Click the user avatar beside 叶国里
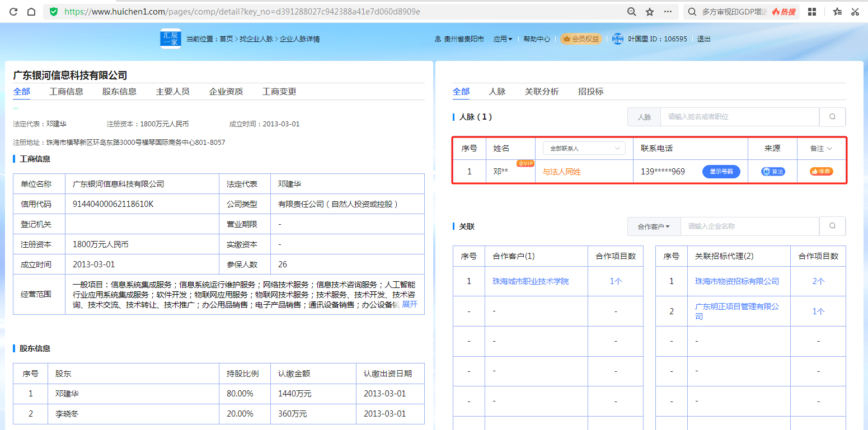This screenshot has width=868, height=430. [x=617, y=39]
